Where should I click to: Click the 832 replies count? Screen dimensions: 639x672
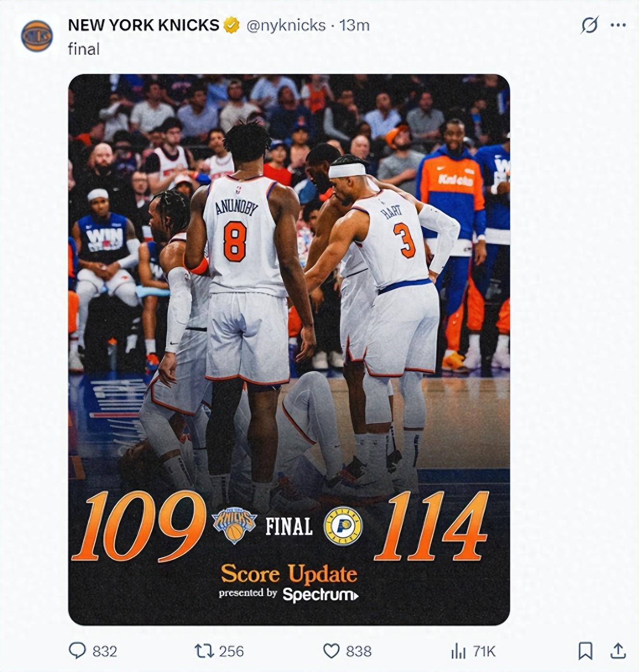(x=105, y=651)
